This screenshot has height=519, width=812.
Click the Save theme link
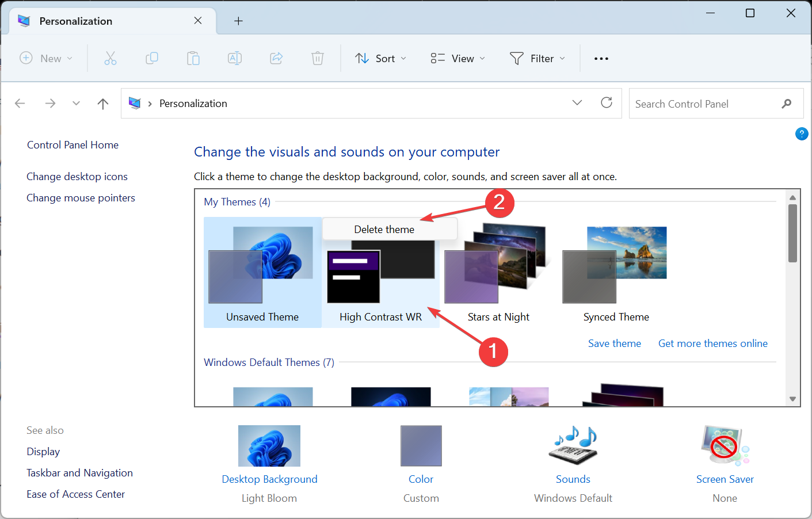click(614, 343)
